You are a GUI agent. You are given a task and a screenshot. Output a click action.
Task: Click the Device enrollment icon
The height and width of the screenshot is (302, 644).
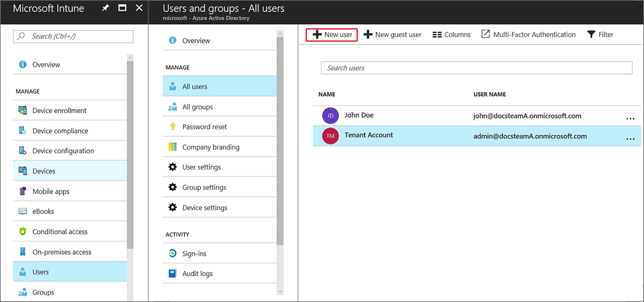tap(23, 111)
